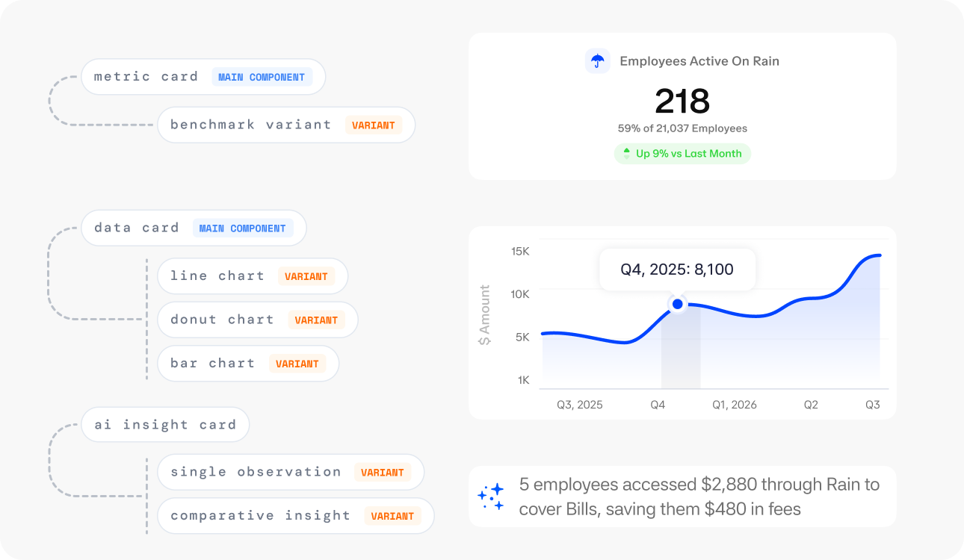
Task: Select the metric card main component
Action: point(203,77)
